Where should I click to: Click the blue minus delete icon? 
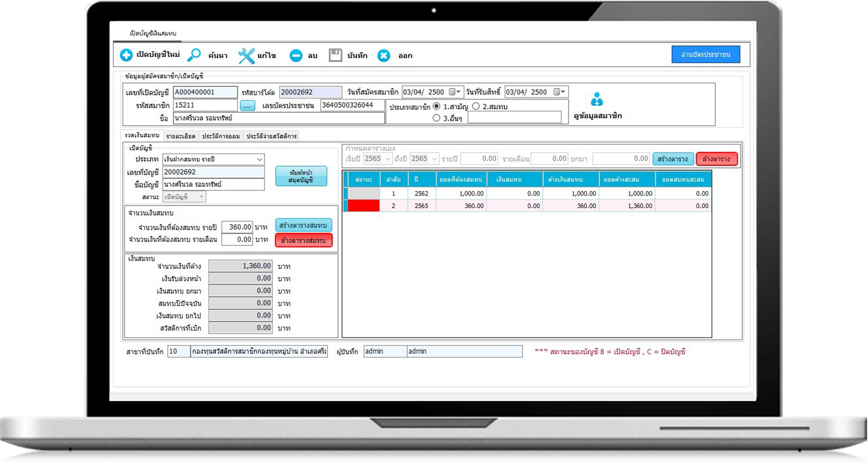pyautogui.click(x=296, y=56)
